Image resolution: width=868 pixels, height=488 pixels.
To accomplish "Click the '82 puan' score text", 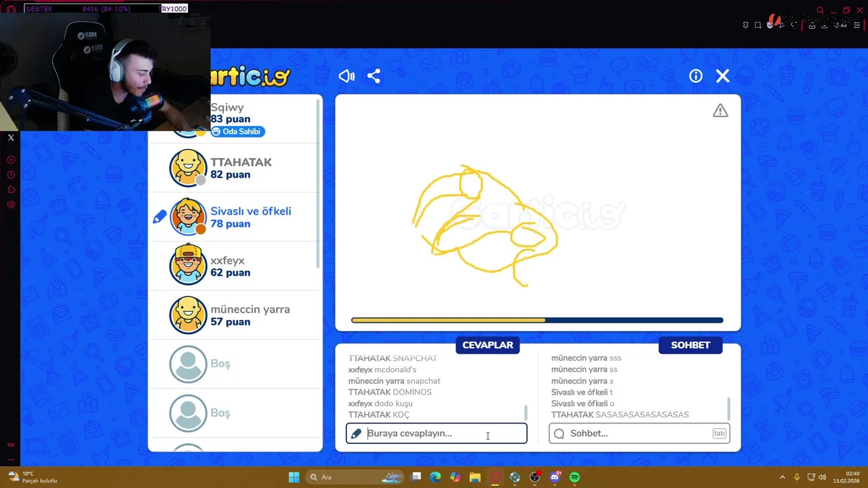I will click(x=230, y=174).
